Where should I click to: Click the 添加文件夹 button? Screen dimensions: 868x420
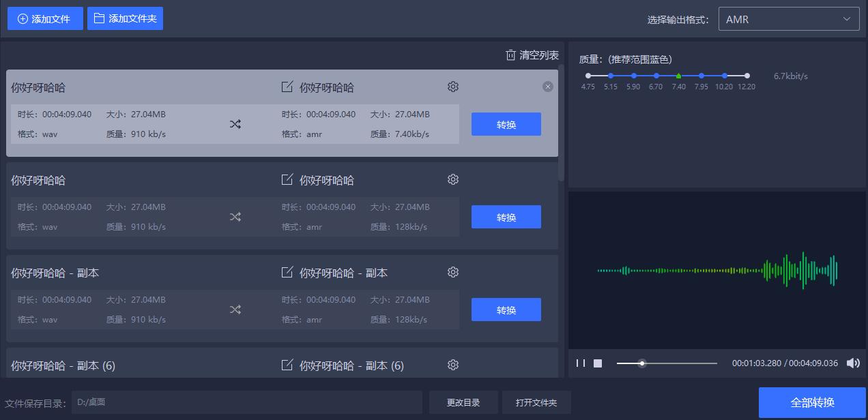pyautogui.click(x=125, y=18)
